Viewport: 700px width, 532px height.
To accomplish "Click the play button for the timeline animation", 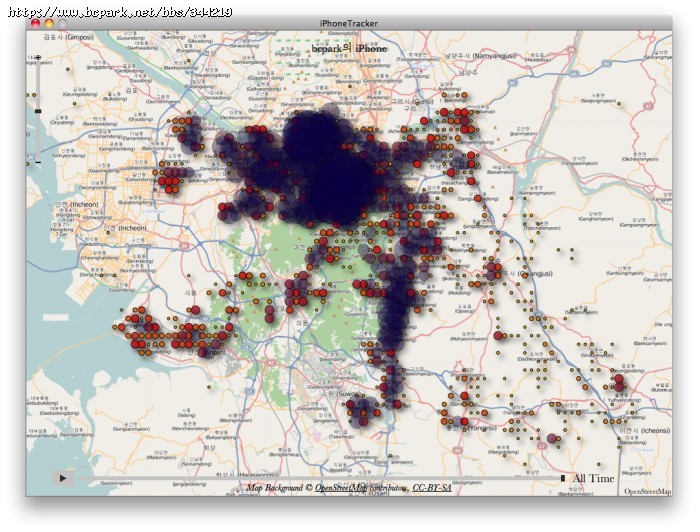I will (x=62, y=478).
